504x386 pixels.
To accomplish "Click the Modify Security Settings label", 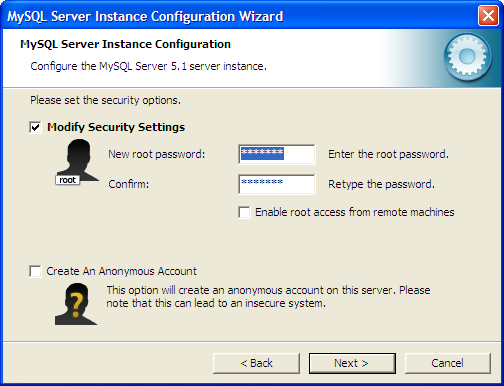I will click(116, 127).
